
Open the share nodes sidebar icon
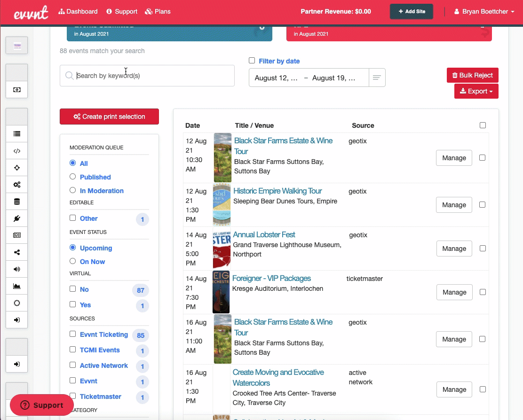(16, 252)
